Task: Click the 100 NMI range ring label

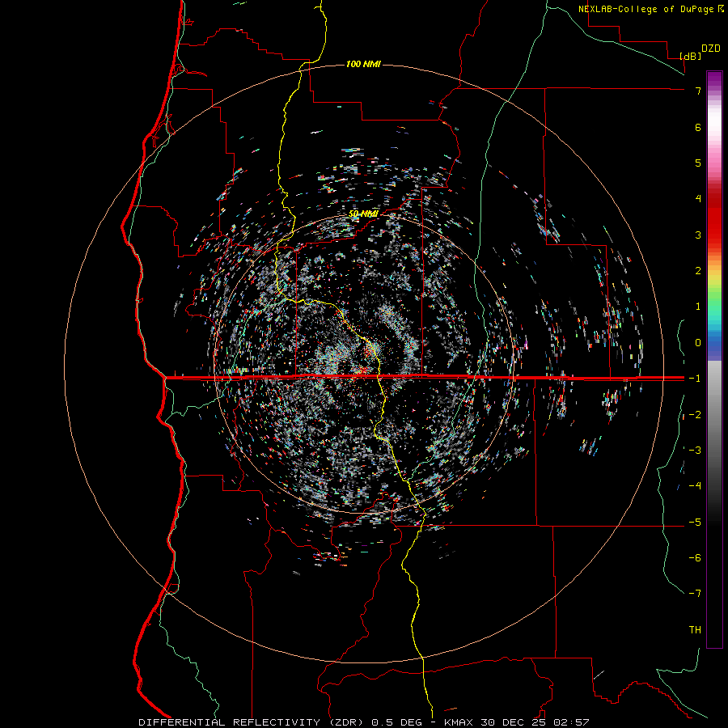Action: [363, 64]
